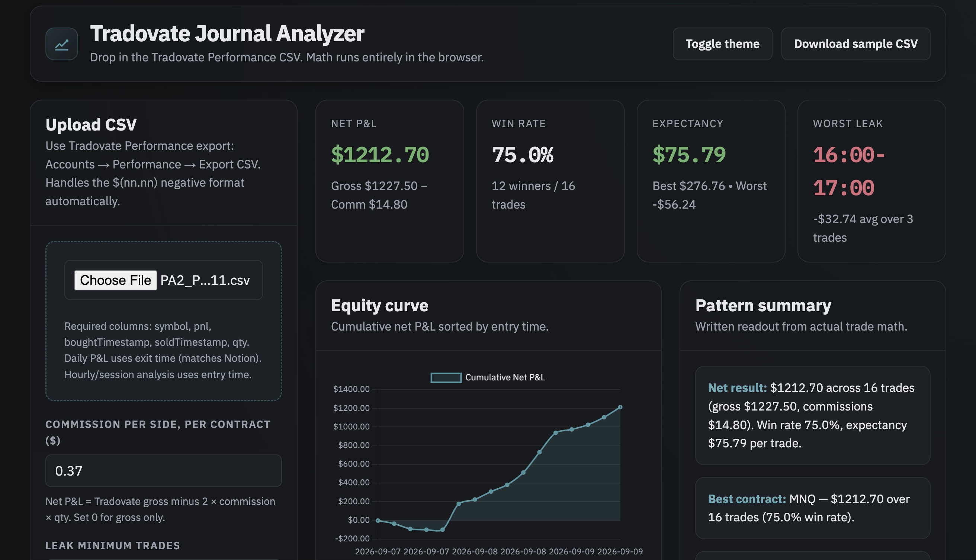Click the Worst Leak time range 16:00-17:00
Screen dimensions: 976x560
(849, 171)
